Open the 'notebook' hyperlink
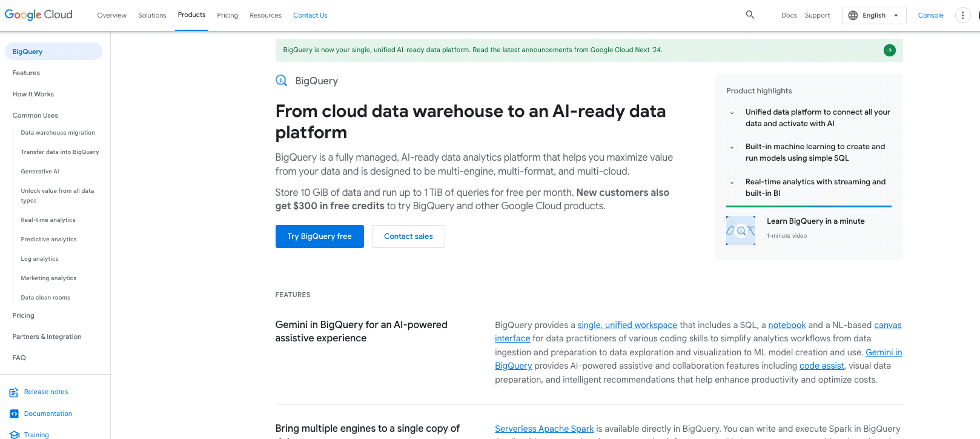This screenshot has width=980, height=439. [787, 325]
